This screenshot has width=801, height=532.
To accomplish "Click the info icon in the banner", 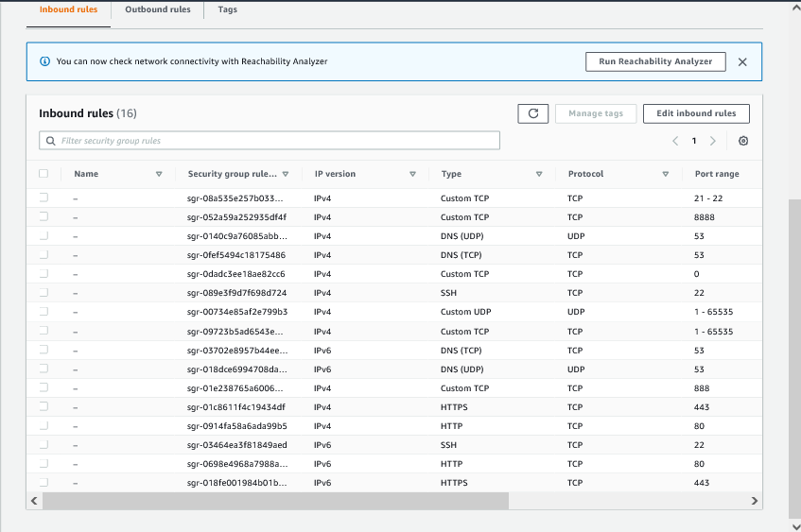I will pyautogui.click(x=44, y=61).
